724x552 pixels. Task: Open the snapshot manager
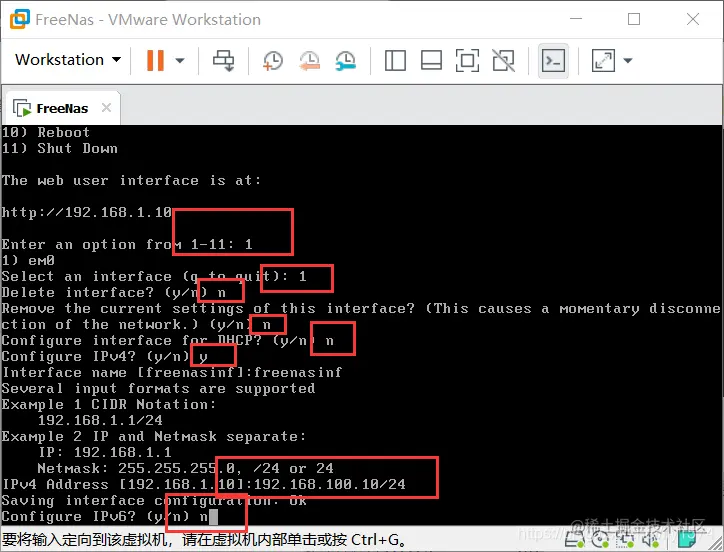pos(345,61)
